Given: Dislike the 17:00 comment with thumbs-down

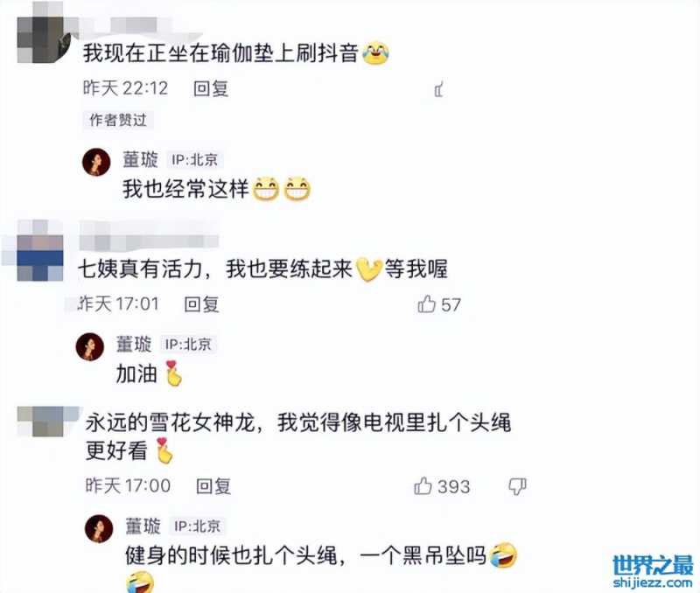Looking at the screenshot, I should click(x=517, y=486).
